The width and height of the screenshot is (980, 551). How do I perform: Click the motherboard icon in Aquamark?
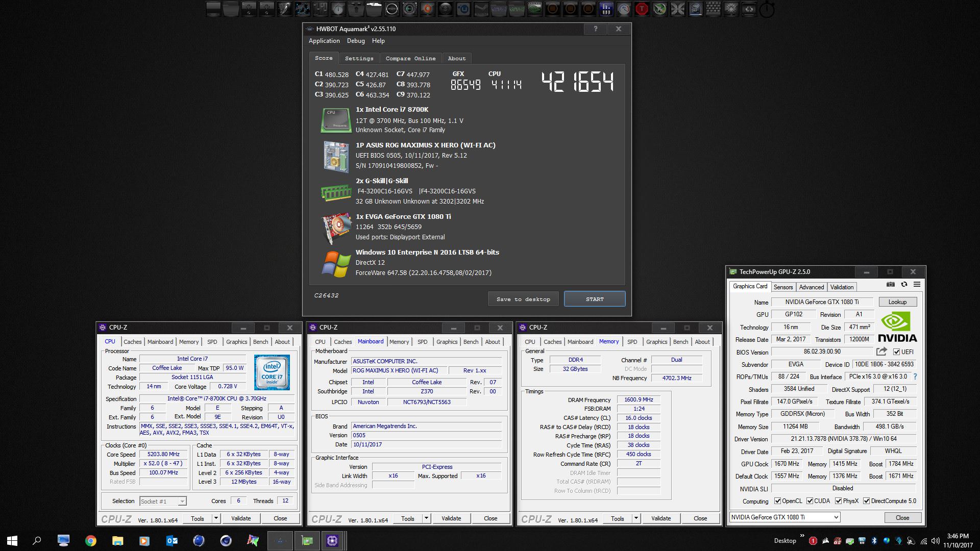coord(336,156)
